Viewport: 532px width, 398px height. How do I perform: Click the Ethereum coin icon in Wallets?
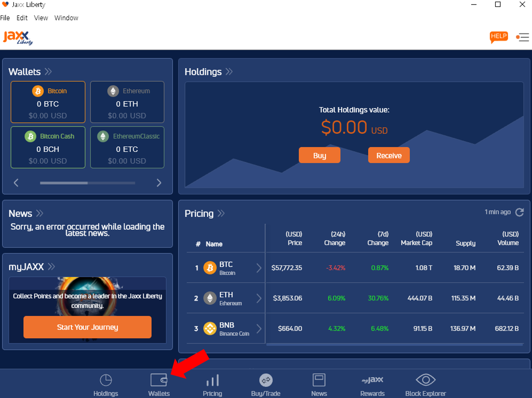tap(113, 91)
